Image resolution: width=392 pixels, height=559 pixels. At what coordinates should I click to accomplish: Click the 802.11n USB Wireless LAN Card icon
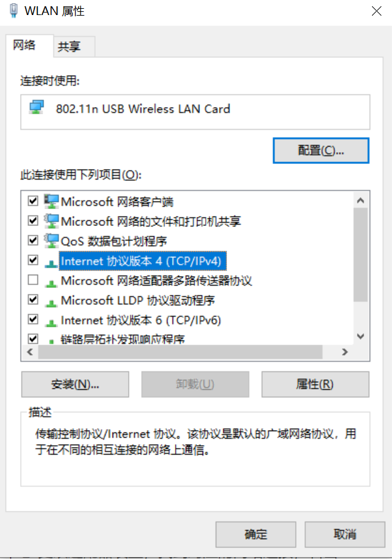coord(37,107)
